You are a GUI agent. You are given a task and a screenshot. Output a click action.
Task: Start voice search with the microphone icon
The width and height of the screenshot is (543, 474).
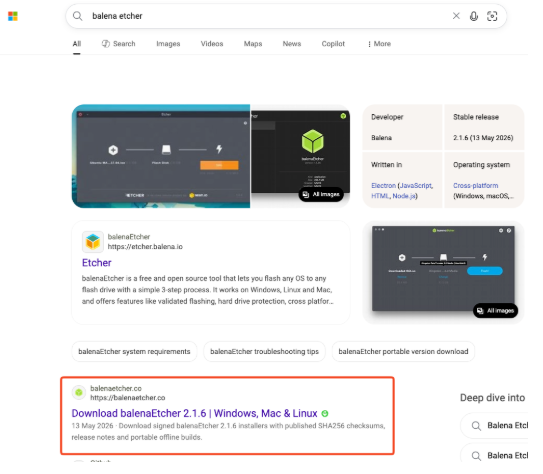tap(474, 16)
